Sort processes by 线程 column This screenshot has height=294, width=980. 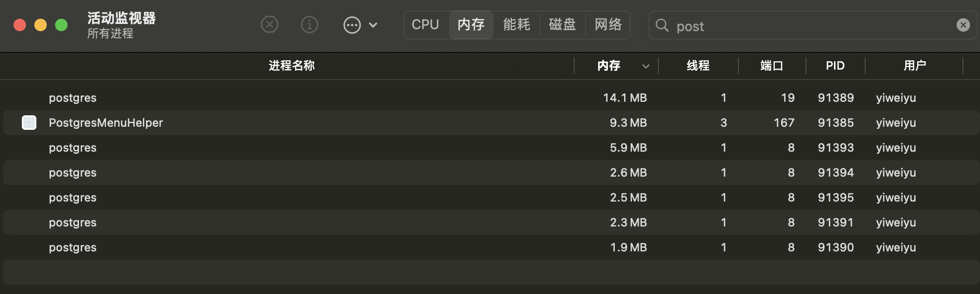698,65
